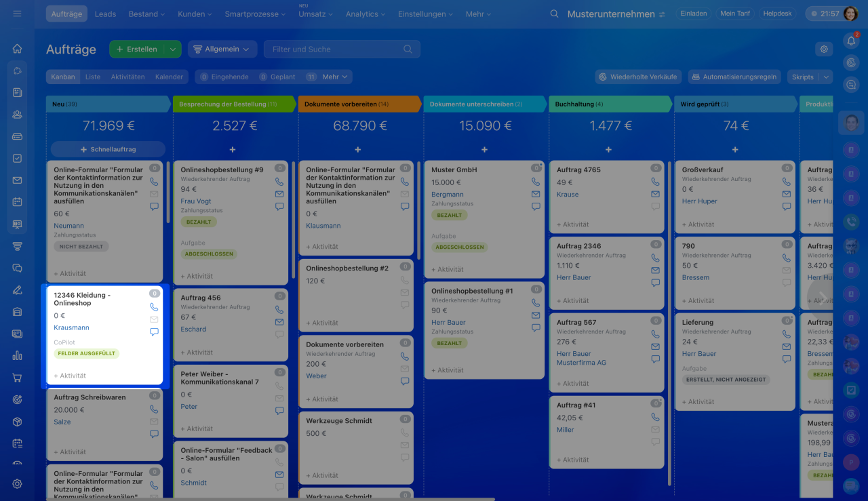
Task: Open the Muster GmbH order card title
Action: [454, 170]
